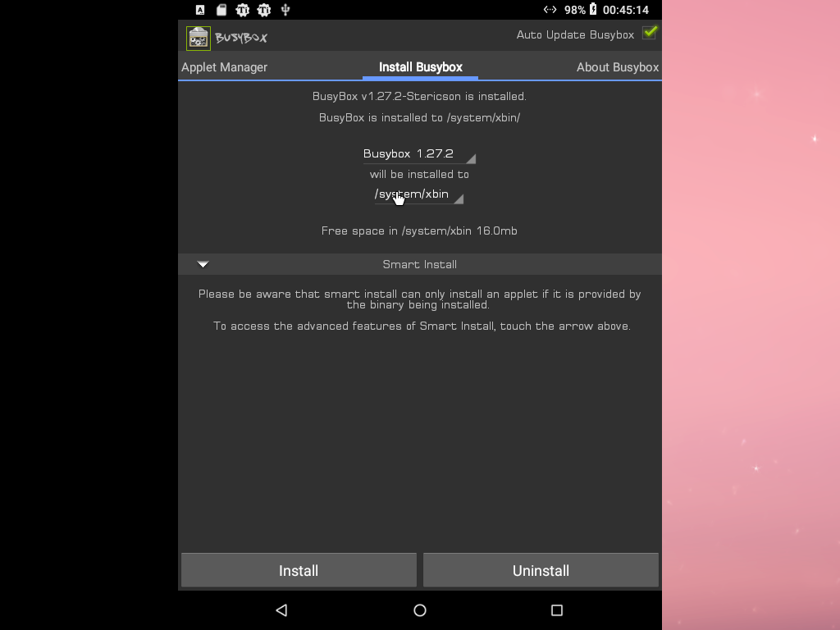Expand the Smart Install section arrow
The image size is (840, 630).
pyautogui.click(x=202, y=264)
